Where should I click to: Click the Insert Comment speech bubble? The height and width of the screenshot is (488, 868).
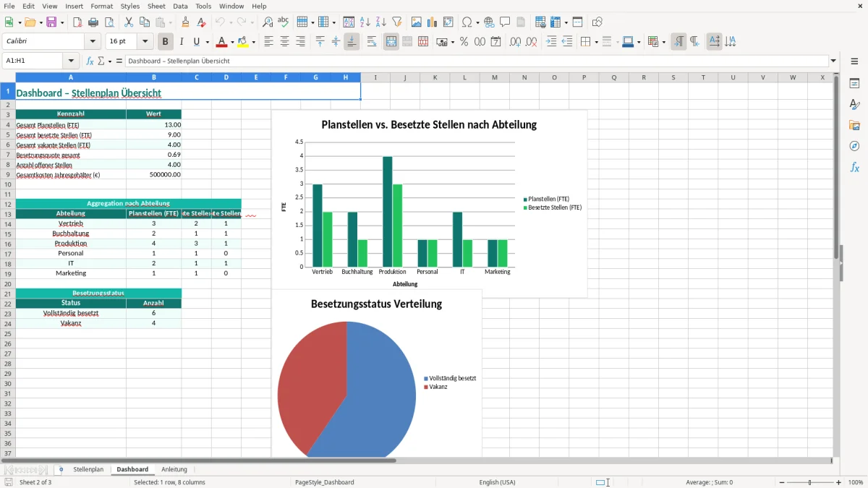505,22
